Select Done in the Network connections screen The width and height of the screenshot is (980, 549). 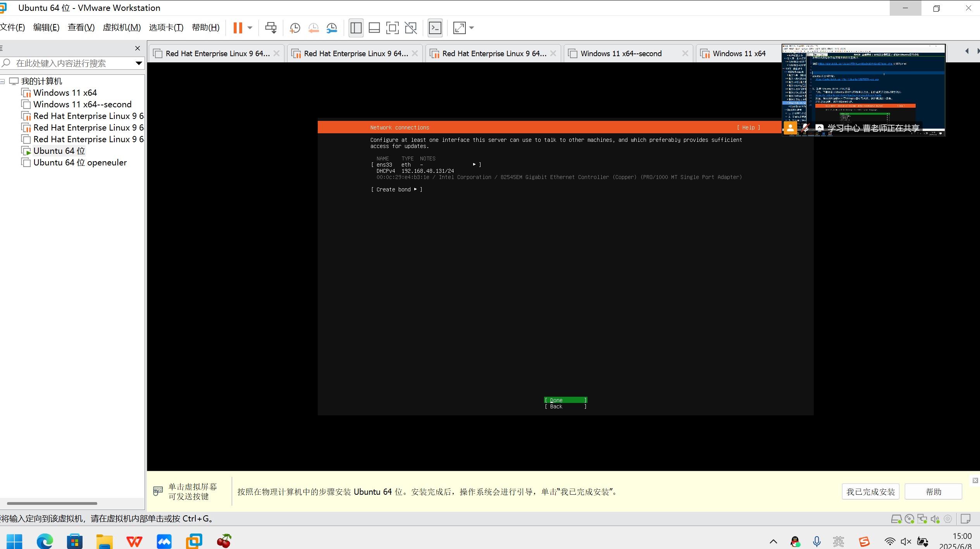point(565,400)
